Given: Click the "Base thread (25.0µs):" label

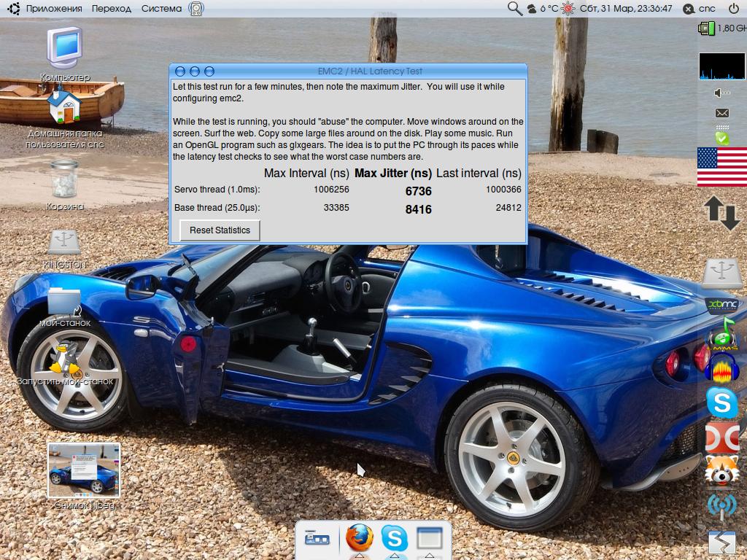Looking at the screenshot, I should [x=217, y=208].
